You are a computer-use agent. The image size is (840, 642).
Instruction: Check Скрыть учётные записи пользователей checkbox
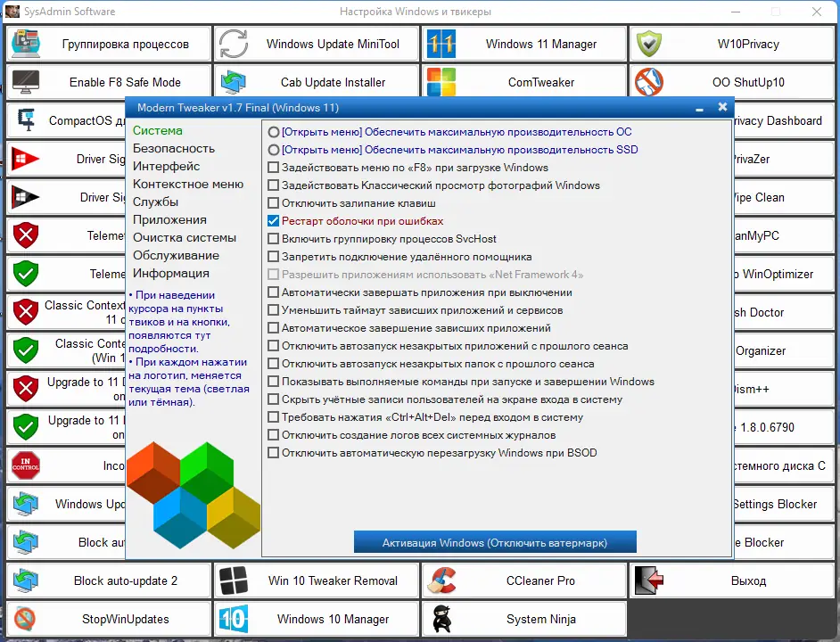click(x=273, y=399)
